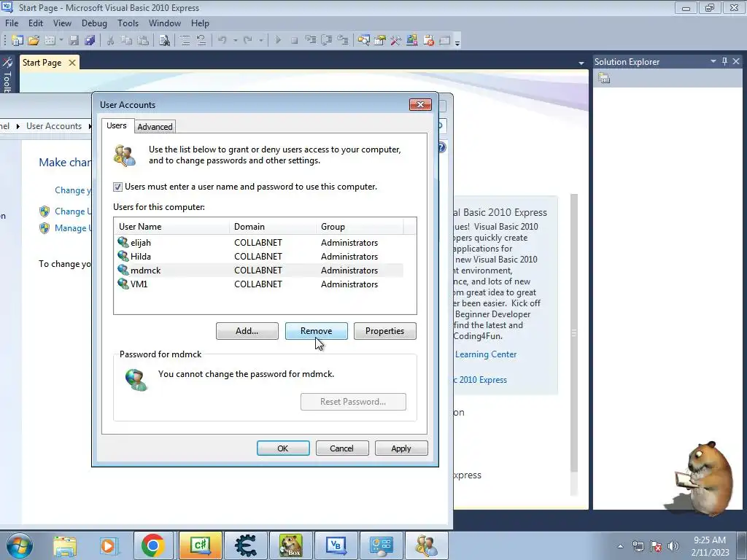Click the Add... button
This screenshot has width=747, height=560.
[x=247, y=331]
